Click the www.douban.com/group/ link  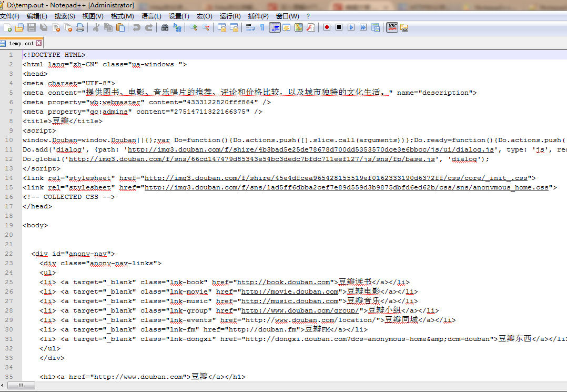[x=300, y=310]
